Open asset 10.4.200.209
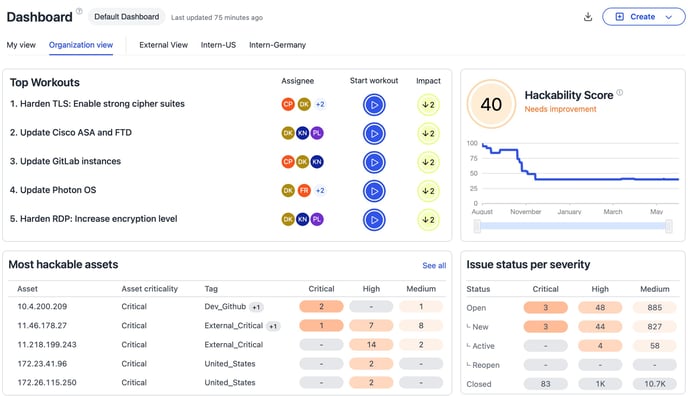This screenshot has width=688, height=396. coord(42,307)
